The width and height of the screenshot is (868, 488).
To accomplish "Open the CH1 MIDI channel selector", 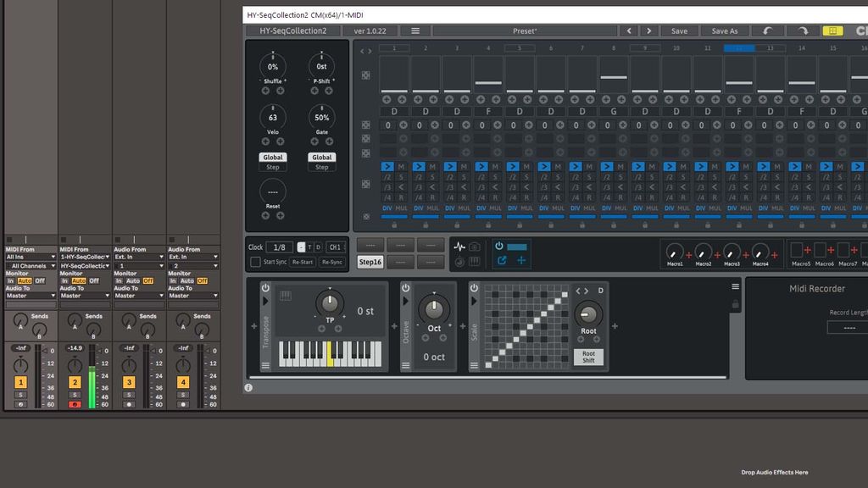I will pos(335,247).
